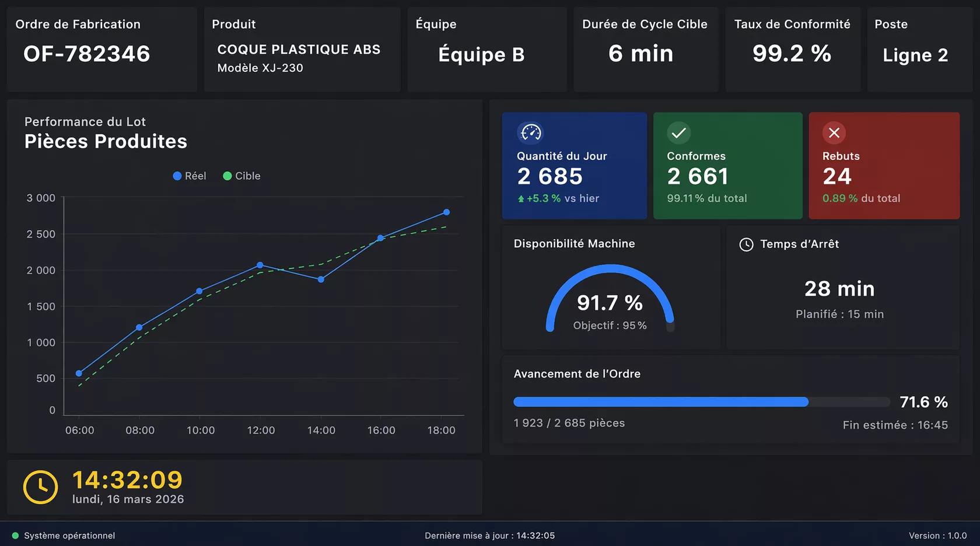Toggle the Cible series in chart legend
980x546 pixels.
click(x=242, y=176)
